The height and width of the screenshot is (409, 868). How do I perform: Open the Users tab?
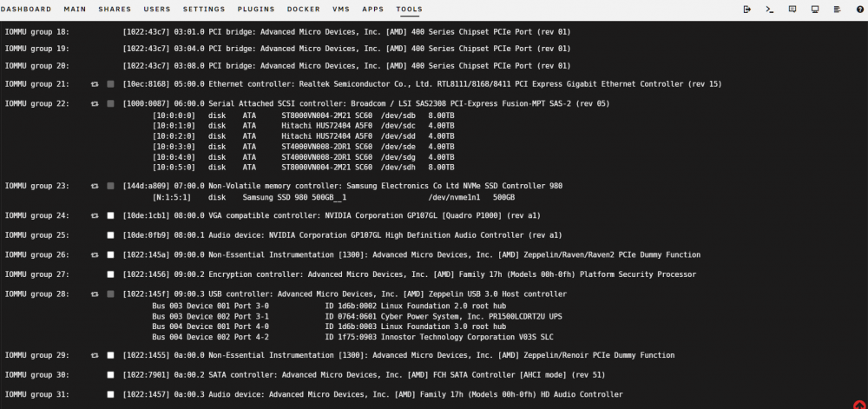pyautogui.click(x=157, y=10)
